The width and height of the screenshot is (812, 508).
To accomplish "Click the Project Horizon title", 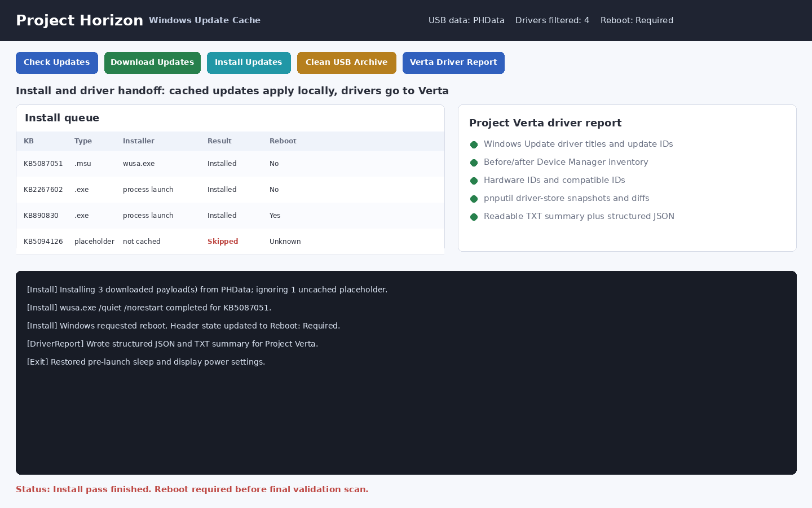I will (x=80, y=20).
